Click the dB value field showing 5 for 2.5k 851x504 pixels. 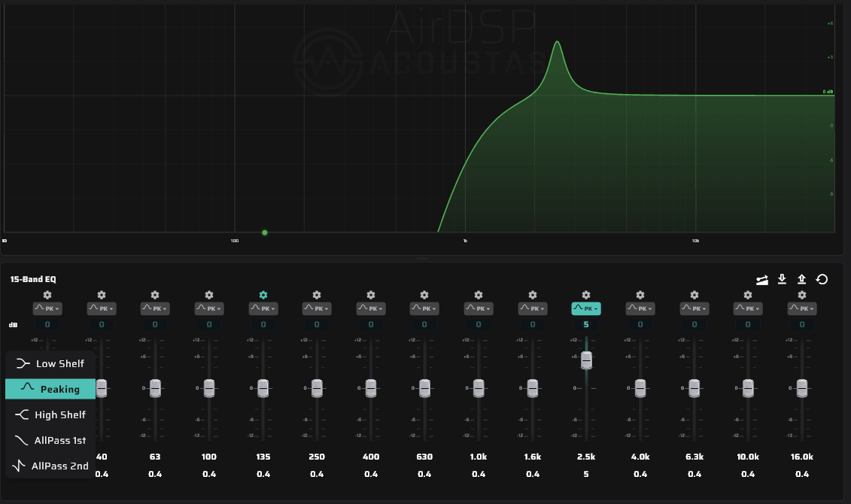click(586, 324)
